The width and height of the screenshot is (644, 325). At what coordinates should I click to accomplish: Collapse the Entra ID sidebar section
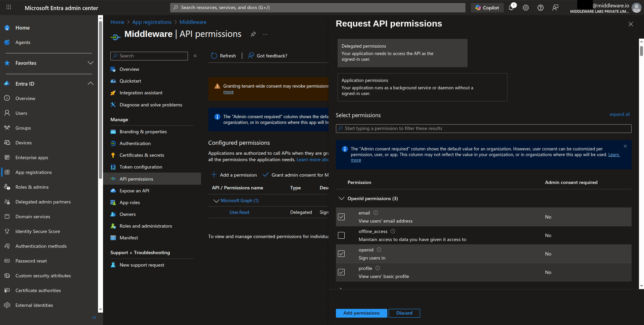[x=91, y=84]
